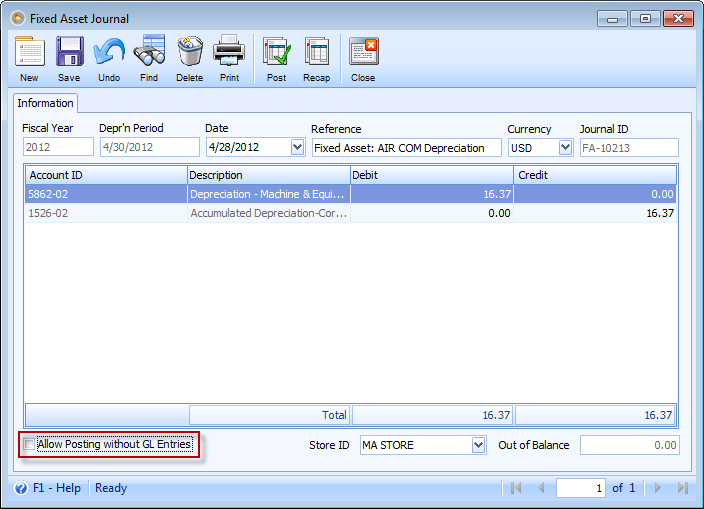
Task: Click the Fiscal Year field 2012
Action: tap(58, 147)
